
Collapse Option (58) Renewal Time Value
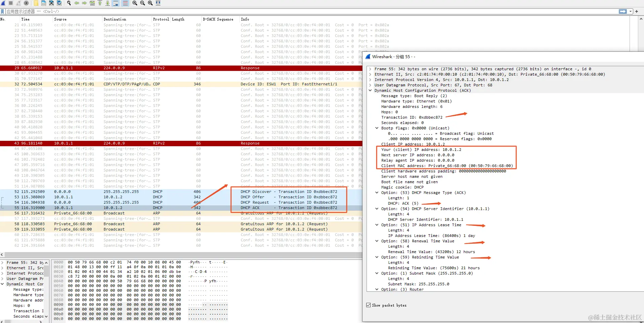click(377, 241)
